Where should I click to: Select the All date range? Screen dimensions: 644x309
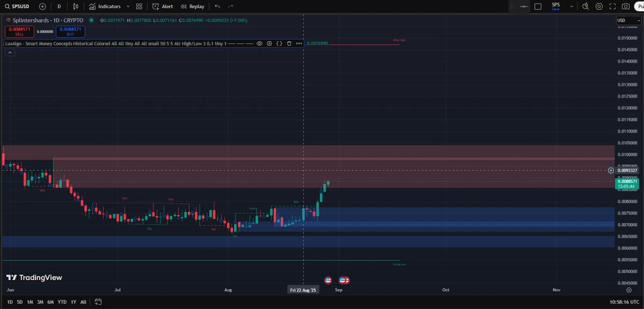click(x=83, y=302)
